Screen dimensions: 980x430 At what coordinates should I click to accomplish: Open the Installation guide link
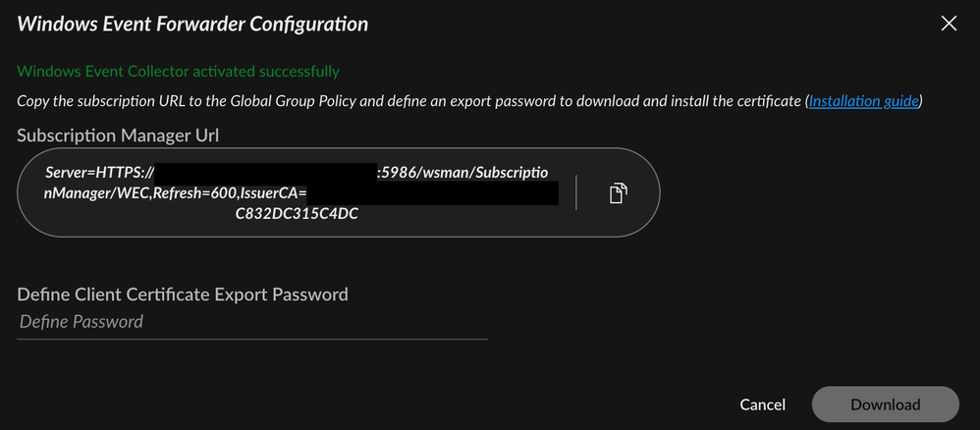coord(863,101)
